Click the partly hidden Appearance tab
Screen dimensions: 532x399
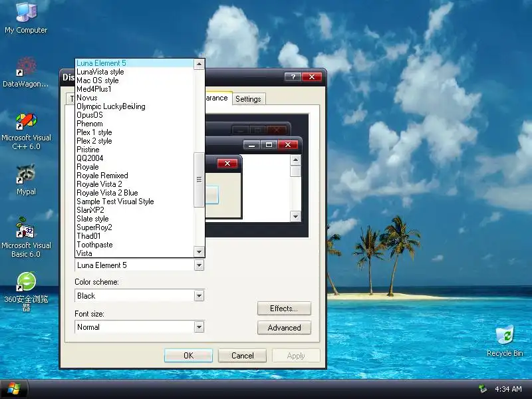[x=218, y=98]
